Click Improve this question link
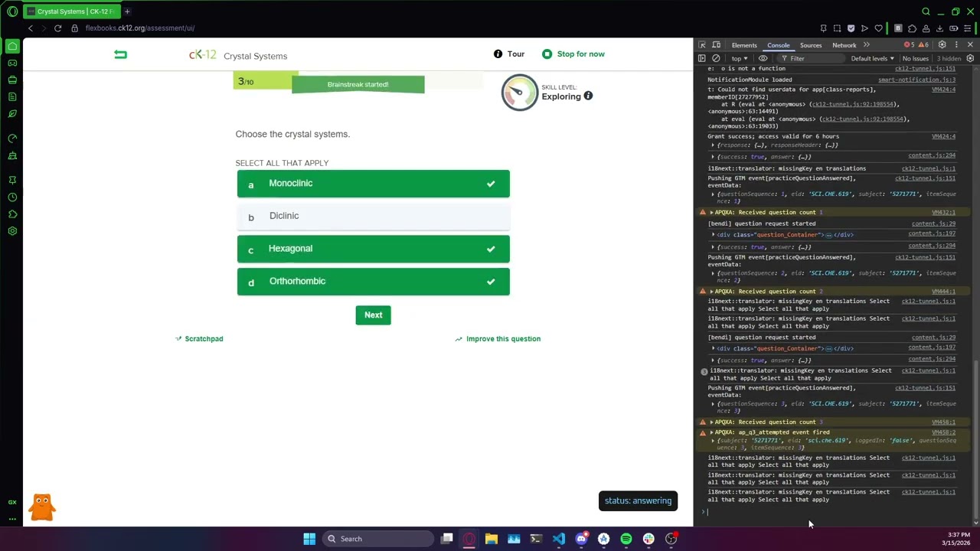The width and height of the screenshot is (980, 551). 498,339
